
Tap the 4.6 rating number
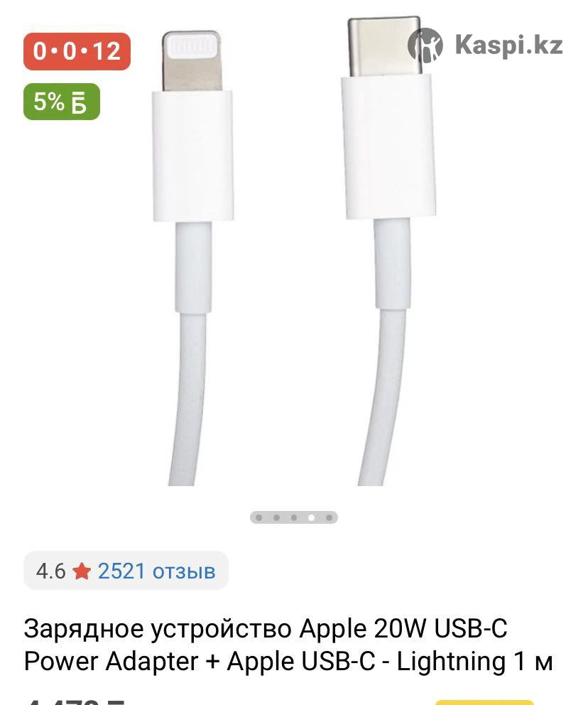[x=50, y=571]
